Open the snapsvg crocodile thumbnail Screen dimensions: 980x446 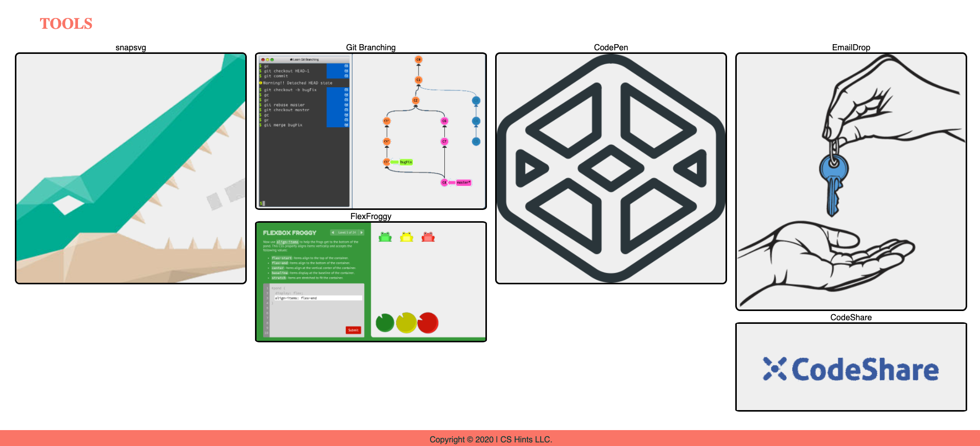click(131, 168)
